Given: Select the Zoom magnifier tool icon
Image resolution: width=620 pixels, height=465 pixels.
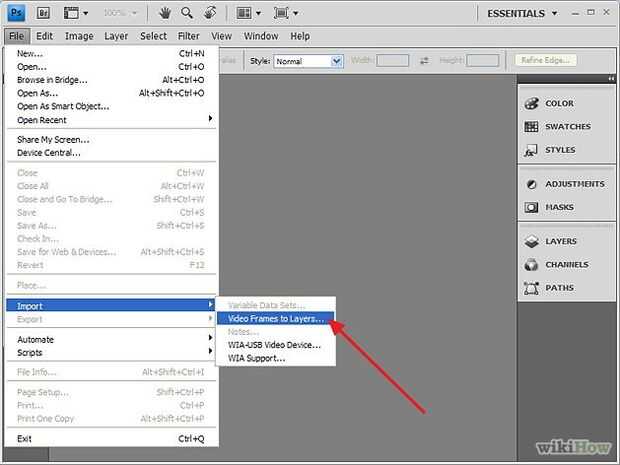Looking at the screenshot, I should (x=187, y=13).
